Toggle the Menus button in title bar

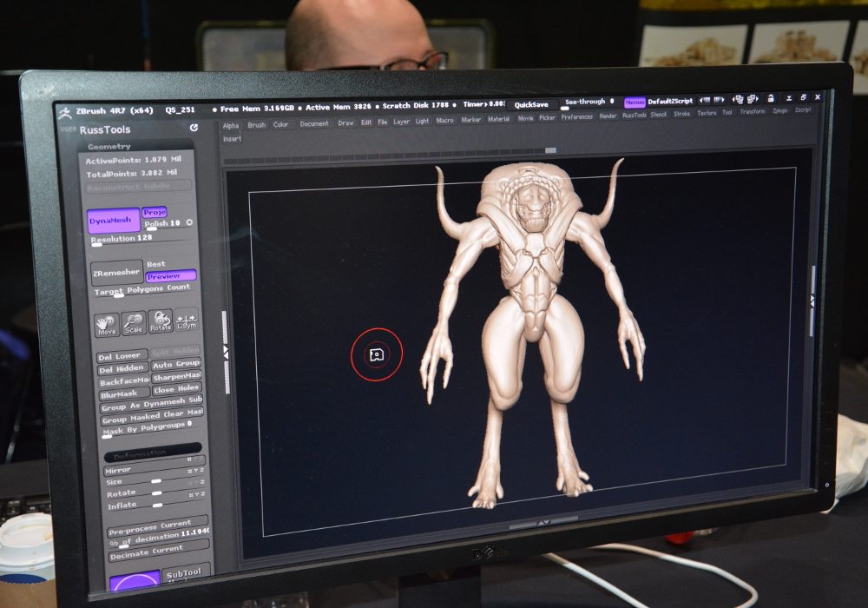click(x=635, y=102)
